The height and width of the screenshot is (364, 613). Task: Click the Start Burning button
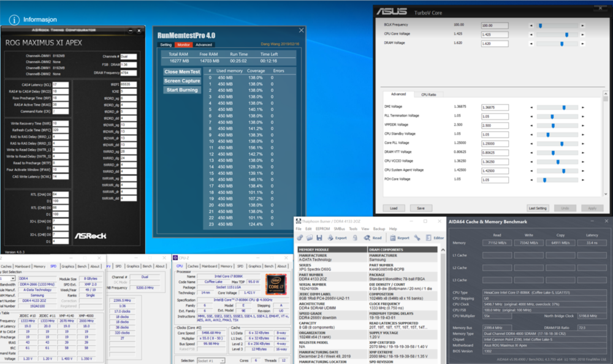(x=182, y=90)
